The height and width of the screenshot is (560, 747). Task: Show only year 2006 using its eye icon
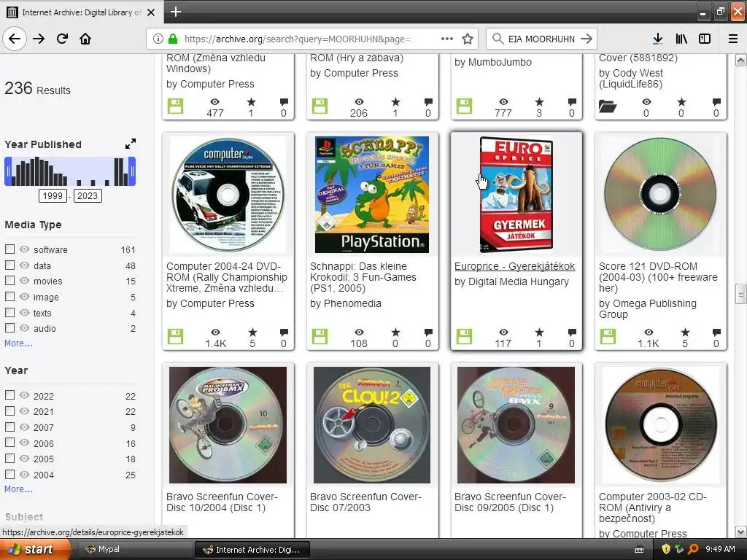[x=24, y=443]
